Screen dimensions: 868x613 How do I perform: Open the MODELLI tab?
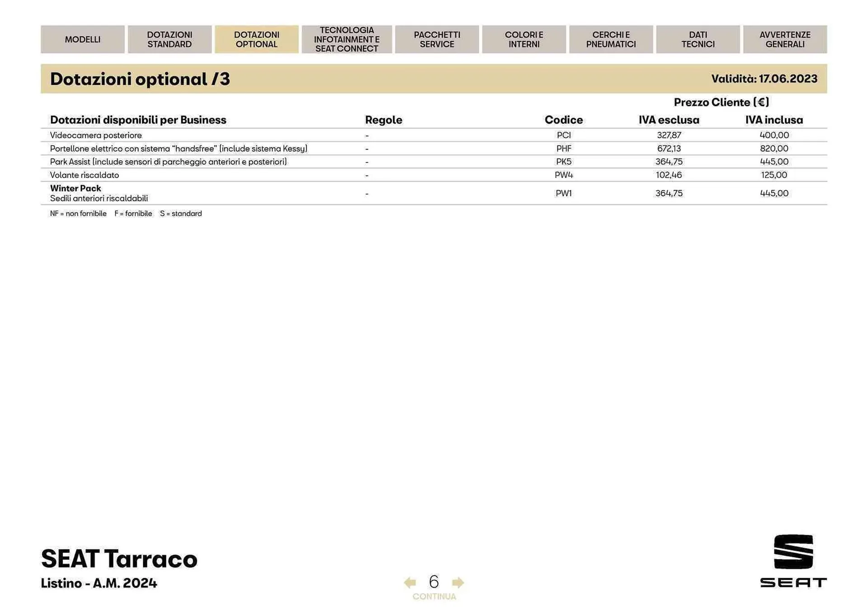coord(83,39)
